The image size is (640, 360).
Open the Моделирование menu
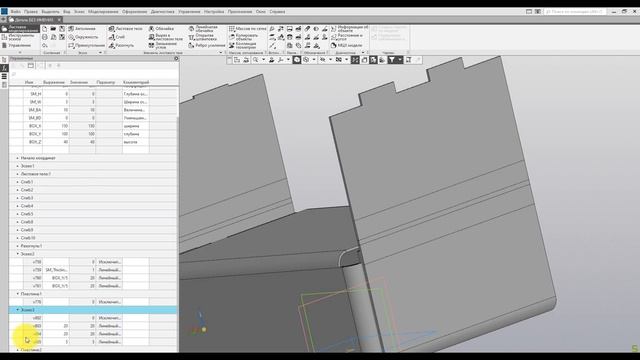tap(103, 12)
